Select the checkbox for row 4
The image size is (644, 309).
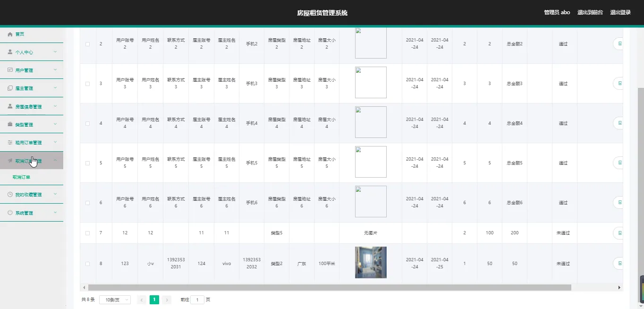(87, 123)
